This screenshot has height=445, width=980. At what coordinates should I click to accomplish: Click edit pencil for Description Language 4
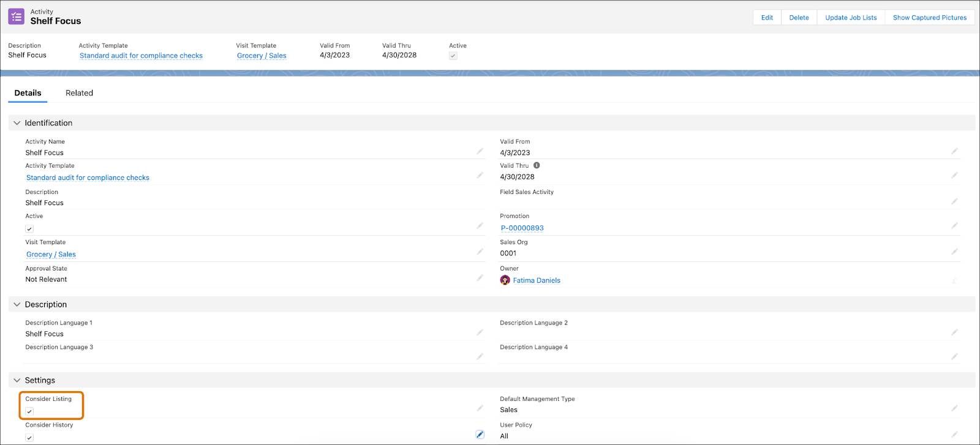954,356
